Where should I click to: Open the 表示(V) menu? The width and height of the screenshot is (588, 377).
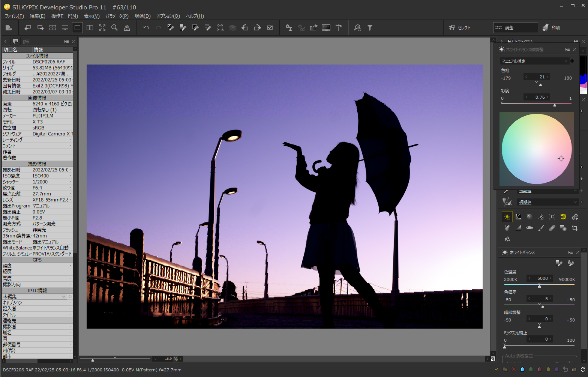(x=91, y=16)
